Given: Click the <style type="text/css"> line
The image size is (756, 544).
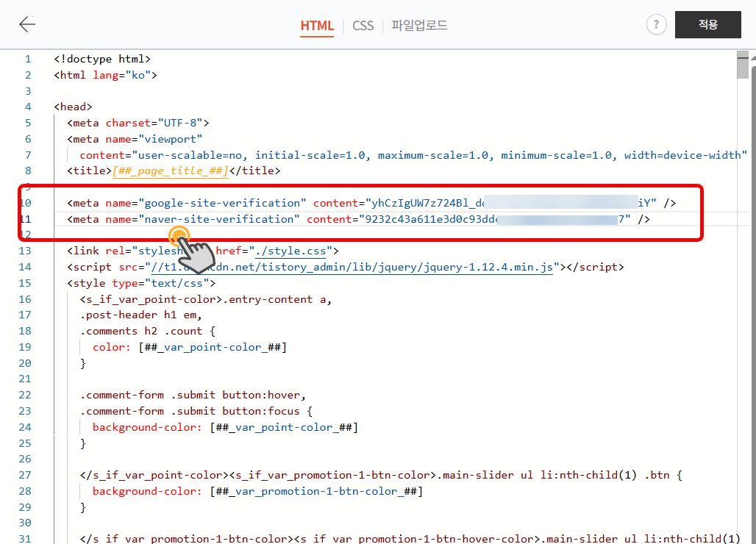Looking at the screenshot, I should 141,283.
